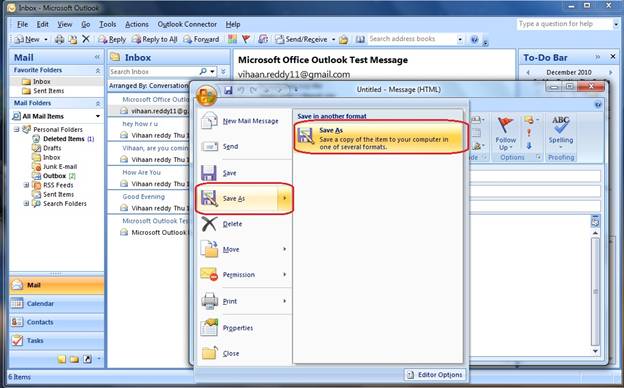Screen dimensions: 624x388
Task: Expand the Move submenu in Office menu
Action: 285,249
